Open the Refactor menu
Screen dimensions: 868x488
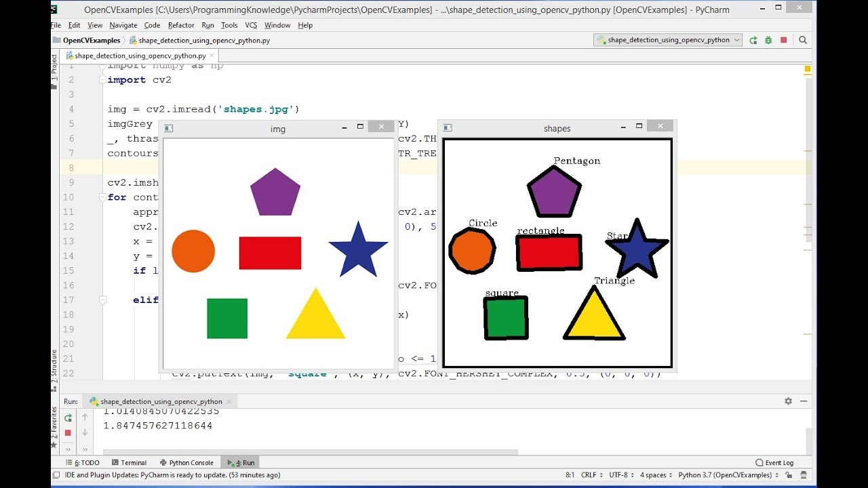coord(181,25)
